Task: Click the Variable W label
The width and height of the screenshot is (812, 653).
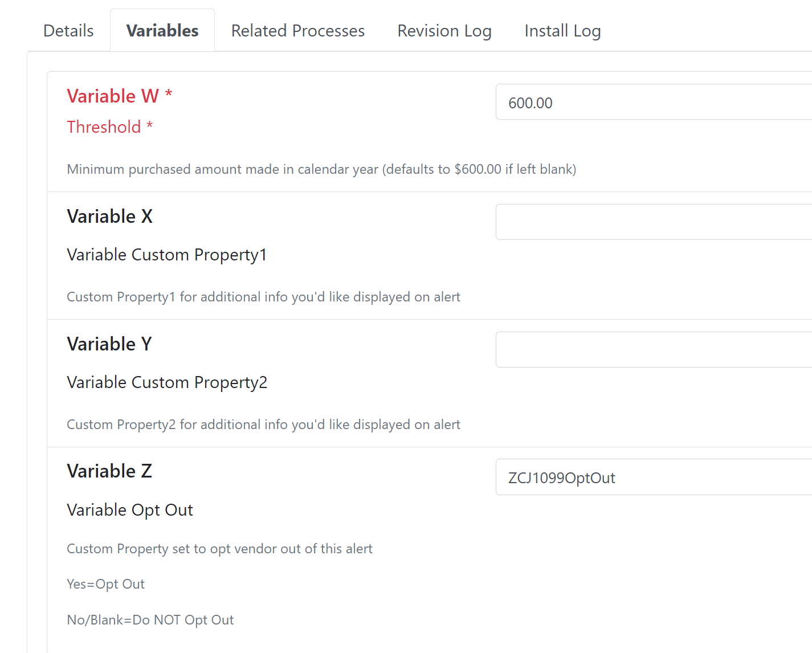Action: (x=119, y=96)
